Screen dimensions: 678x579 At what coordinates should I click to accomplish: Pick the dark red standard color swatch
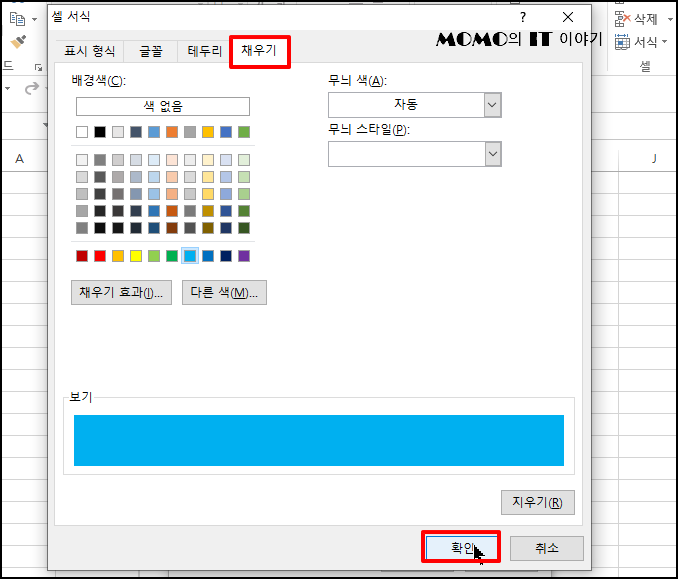(82, 256)
